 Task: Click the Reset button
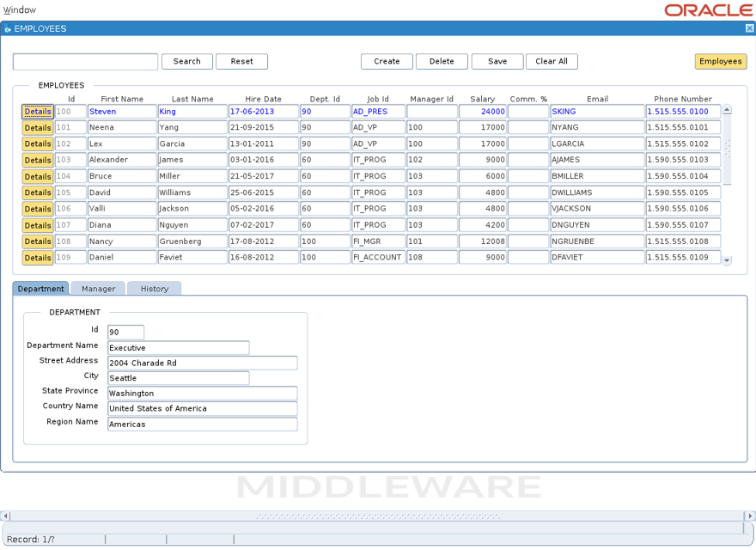[241, 61]
